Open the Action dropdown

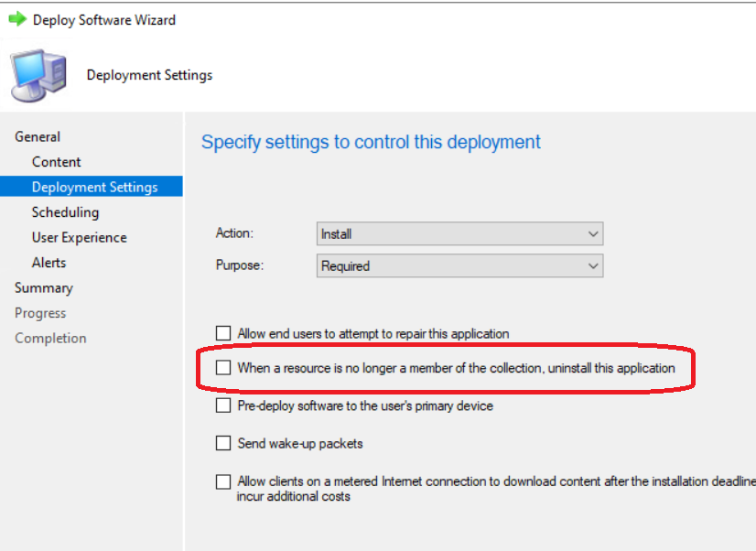click(x=459, y=234)
